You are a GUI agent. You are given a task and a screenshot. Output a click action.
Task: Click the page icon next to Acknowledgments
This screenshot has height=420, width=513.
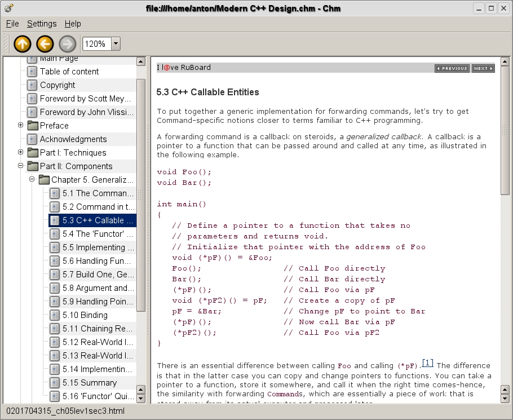32,139
